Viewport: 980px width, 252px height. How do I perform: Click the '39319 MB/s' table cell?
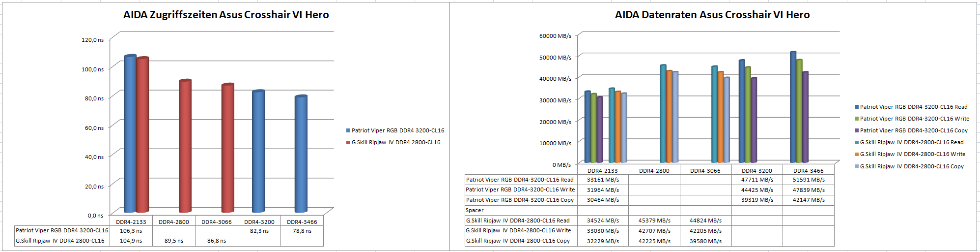coord(757,200)
